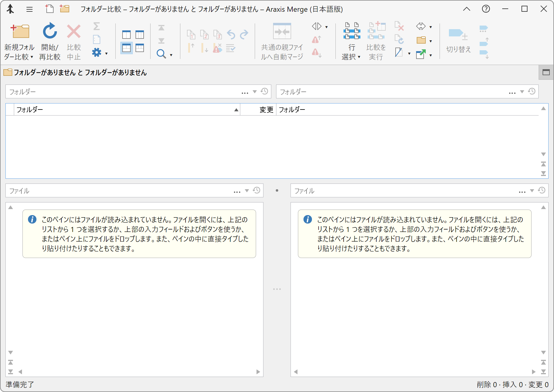Image resolution: width=554 pixels, height=392 pixels.
Task: Click the help question mark icon
Action: point(486,9)
